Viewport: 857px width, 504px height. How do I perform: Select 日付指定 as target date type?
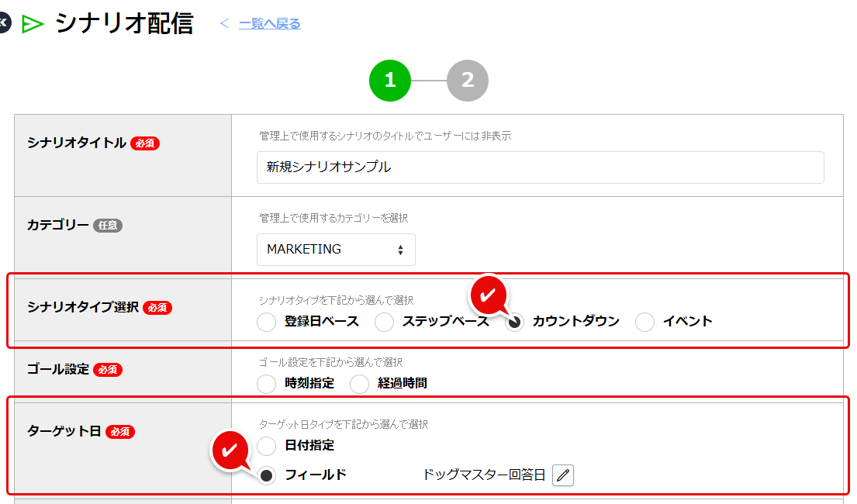point(267,446)
